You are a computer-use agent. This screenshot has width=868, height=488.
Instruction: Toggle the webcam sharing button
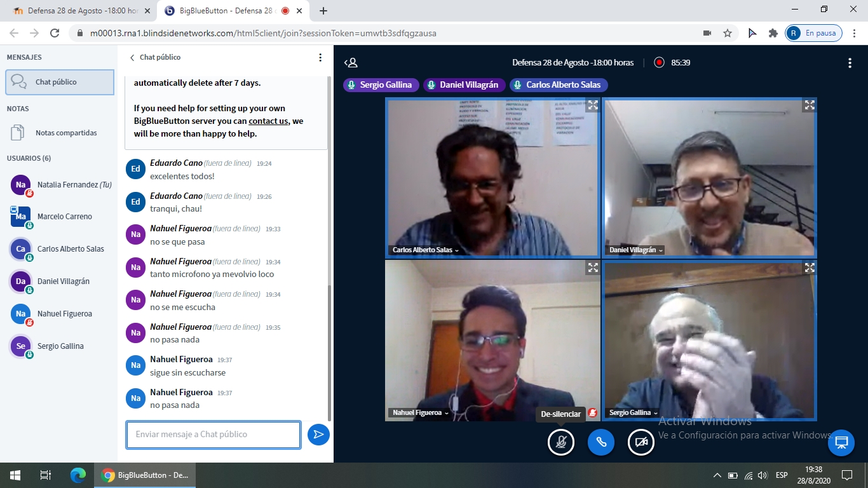pyautogui.click(x=641, y=442)
